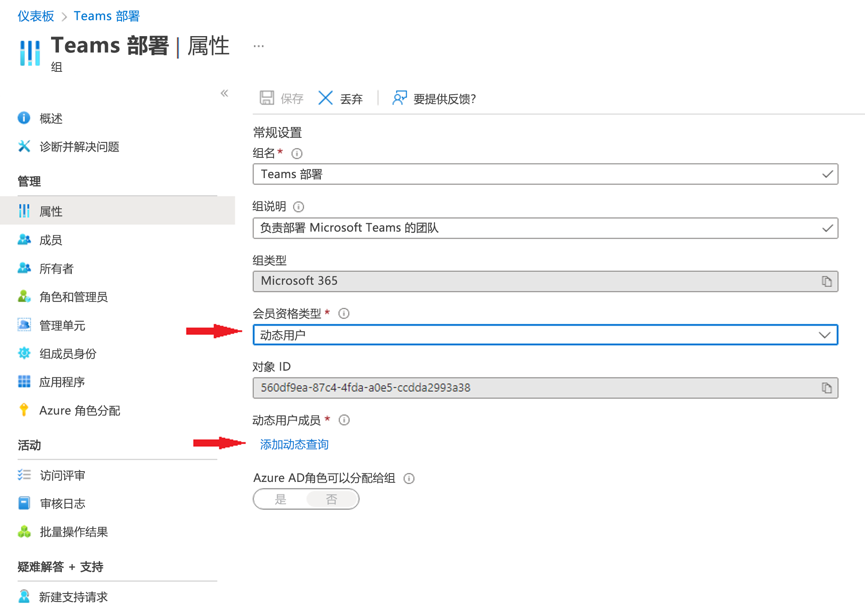Click the 组名 input field
The image size is (865, 616).
(545, 174)
